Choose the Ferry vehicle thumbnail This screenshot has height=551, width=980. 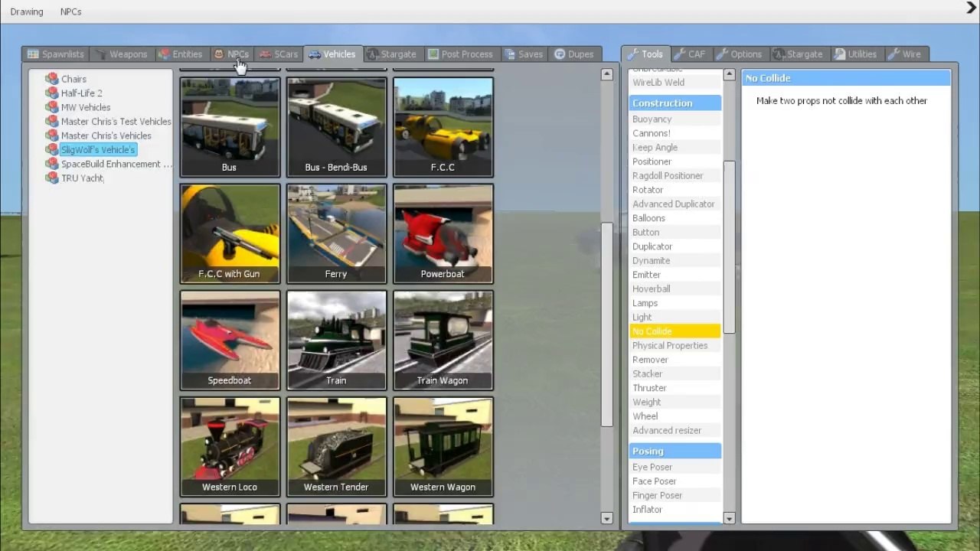tap(336, 233)
